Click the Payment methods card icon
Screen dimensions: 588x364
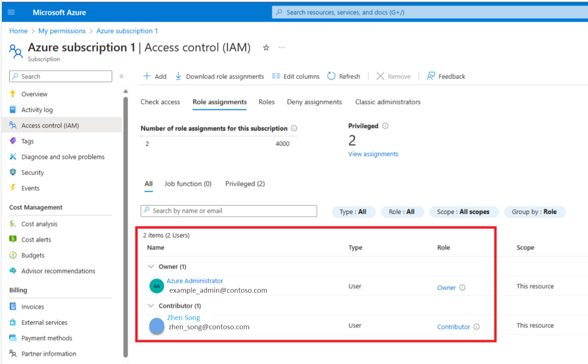coord(13,338)
